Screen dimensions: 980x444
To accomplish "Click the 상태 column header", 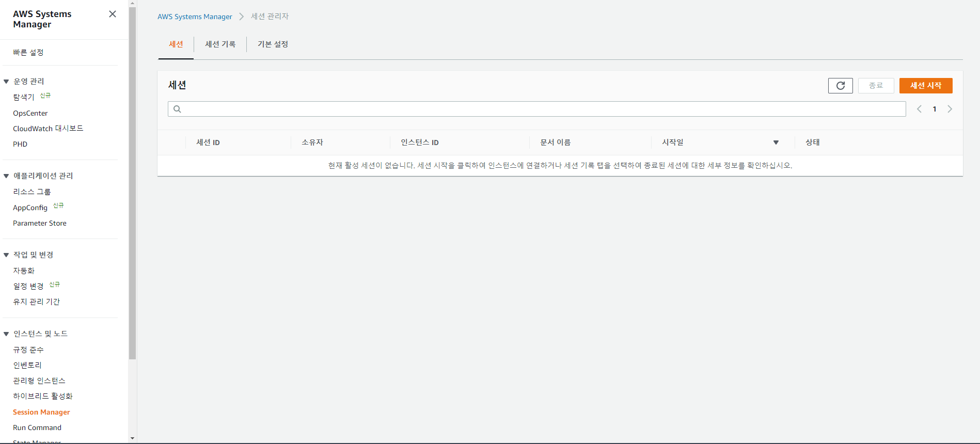I will [x=813, y=142].
